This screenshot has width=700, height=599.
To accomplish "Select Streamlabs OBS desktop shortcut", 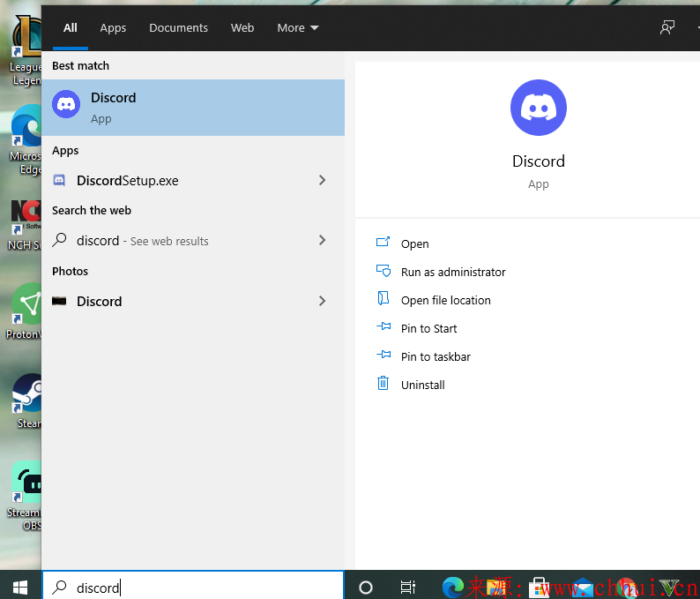I will click(25, 497).
